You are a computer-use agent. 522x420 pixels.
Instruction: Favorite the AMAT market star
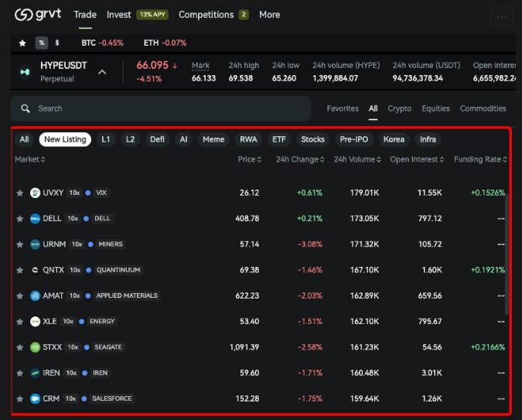pyautogui.click(x=20, y=295)
